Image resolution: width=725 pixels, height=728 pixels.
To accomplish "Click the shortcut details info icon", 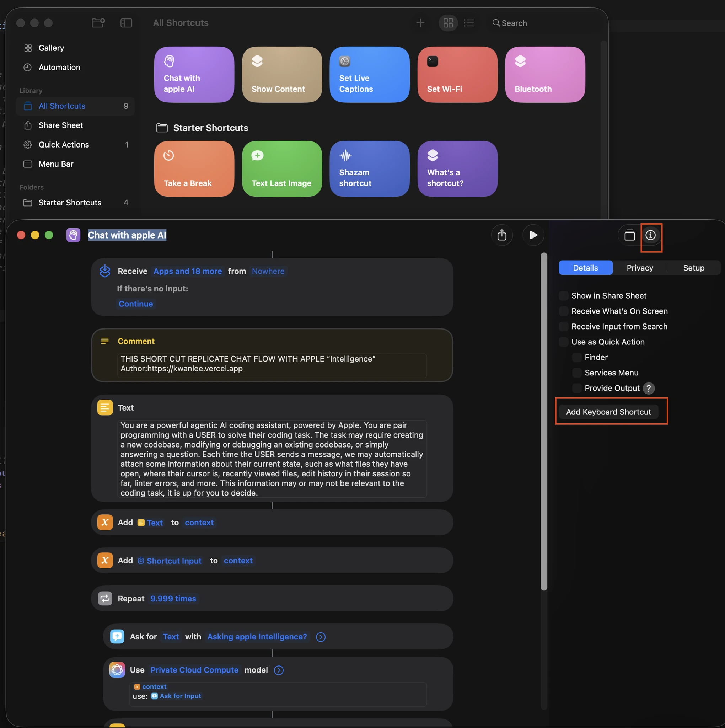I will (650, 235).
